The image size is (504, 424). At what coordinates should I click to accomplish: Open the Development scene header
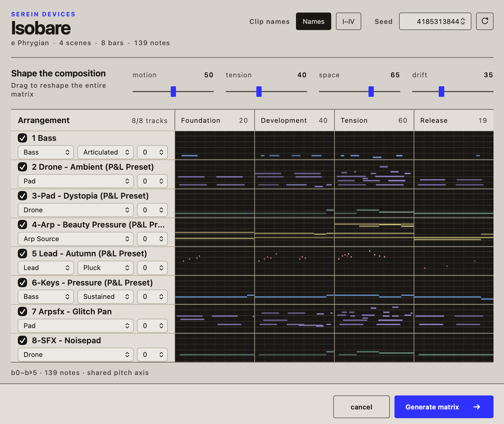click(294, 120)
